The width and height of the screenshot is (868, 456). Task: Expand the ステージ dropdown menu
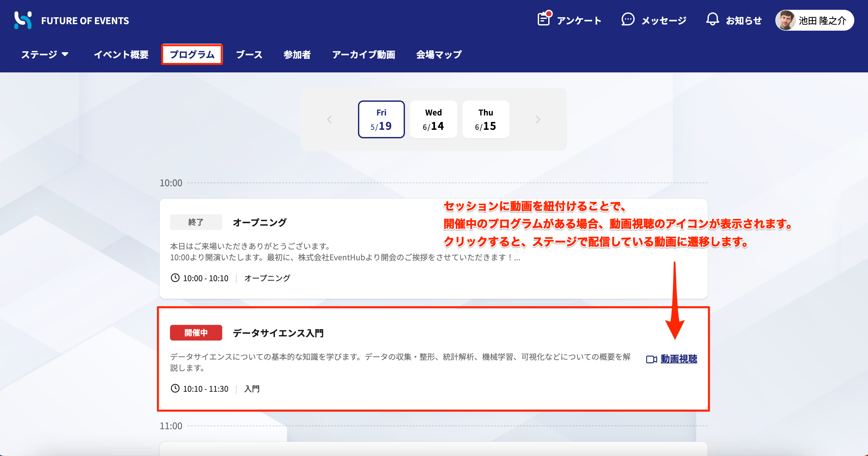(x=45, y=54)
